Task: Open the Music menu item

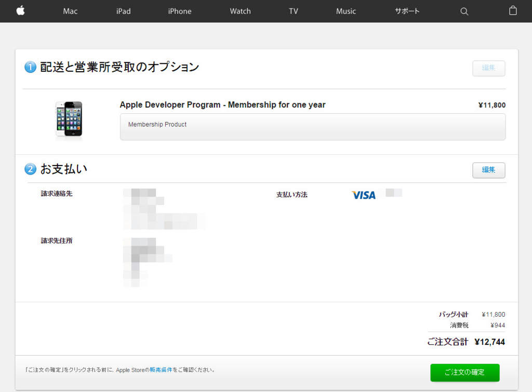Action: 346,11
